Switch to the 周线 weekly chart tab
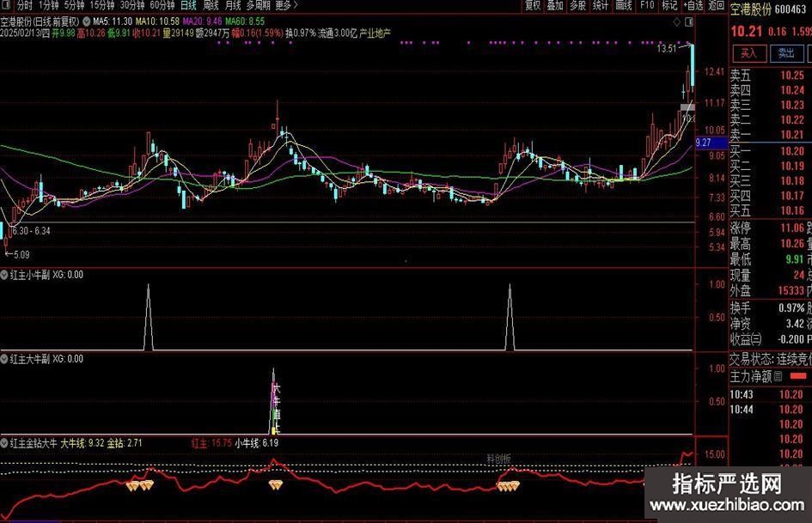 (x=211, y=5)
